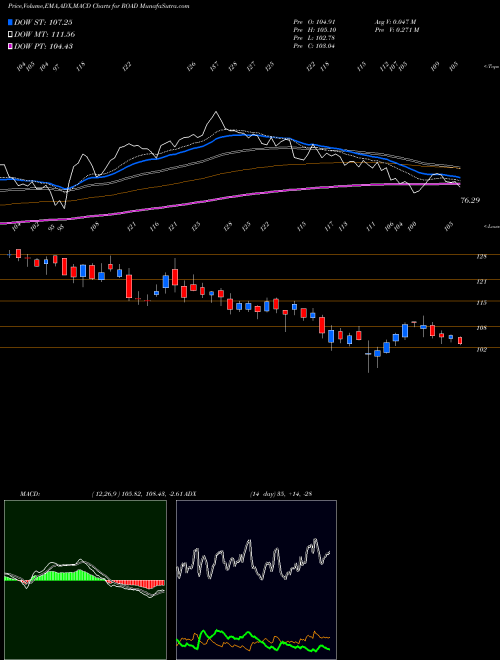Viewport: 500px width, 660px height.
Task: Click the Tops marker at the row's end
Action: coord(491,67)
